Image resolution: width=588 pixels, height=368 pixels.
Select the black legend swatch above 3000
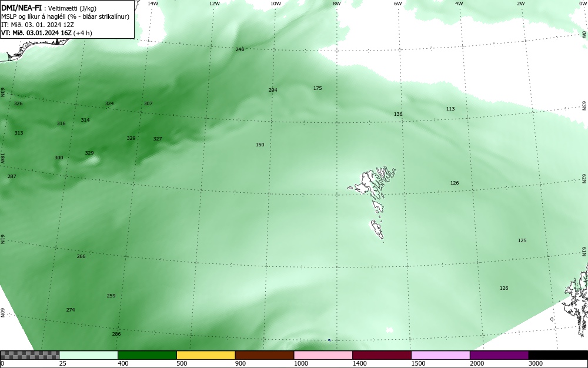tap(558, 355)
